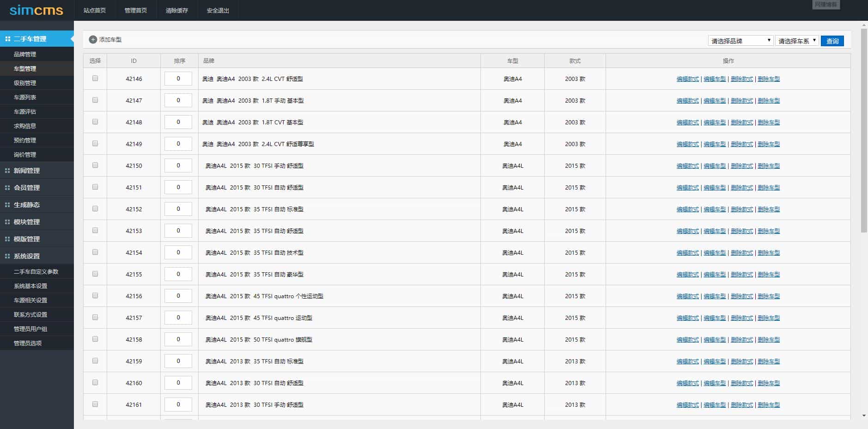Viewport: 868px width, 429px height.
Task: Click the simcms logo
Action: click(x=36, y=10)
